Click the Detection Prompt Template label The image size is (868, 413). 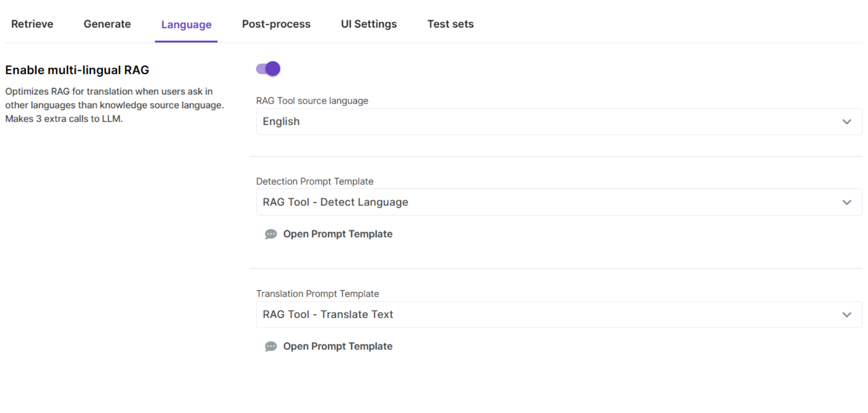tap(314, 182)
